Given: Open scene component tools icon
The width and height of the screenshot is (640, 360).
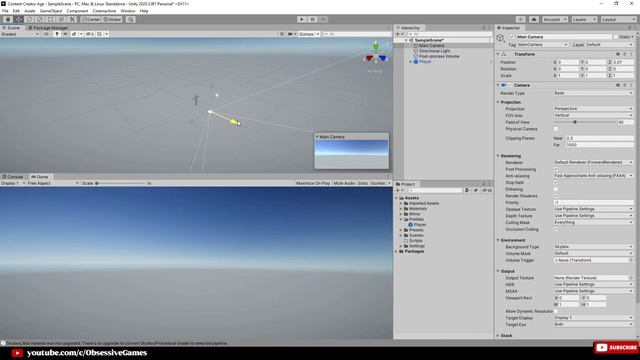Looking at the screenshot, I should pyautogui.click(x=282, y=34).
